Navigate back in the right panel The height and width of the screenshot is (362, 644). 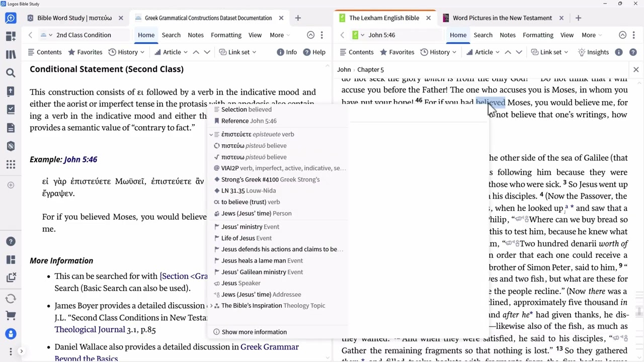(342, 35)
